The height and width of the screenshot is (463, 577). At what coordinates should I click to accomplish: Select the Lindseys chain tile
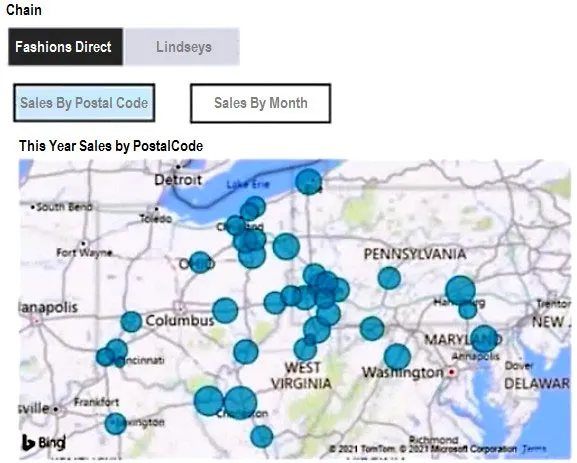183,47
